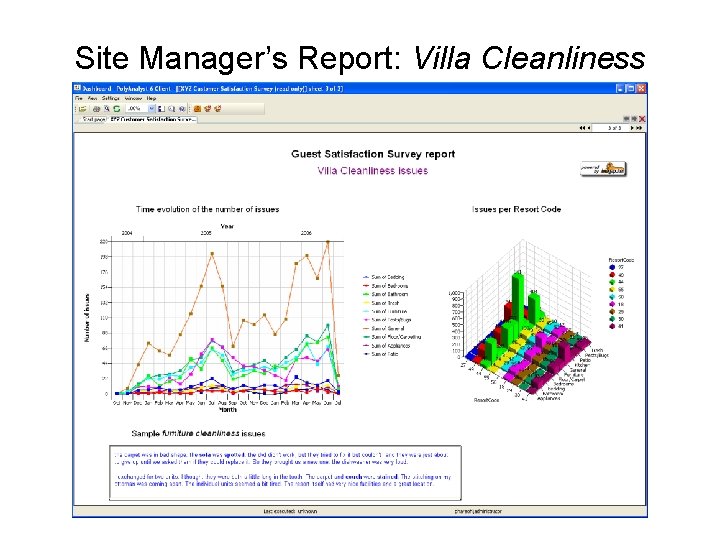Click the powered-by logo badge
The width and height of the screenshot is (720, 540).
click(x=603, y=169)
